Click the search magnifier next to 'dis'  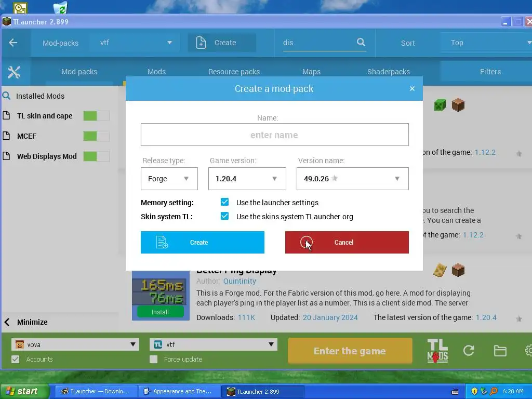[361, 42]
